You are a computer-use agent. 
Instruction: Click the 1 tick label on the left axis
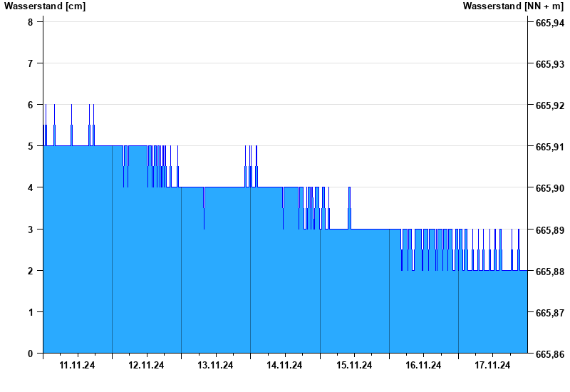[31, 312]
